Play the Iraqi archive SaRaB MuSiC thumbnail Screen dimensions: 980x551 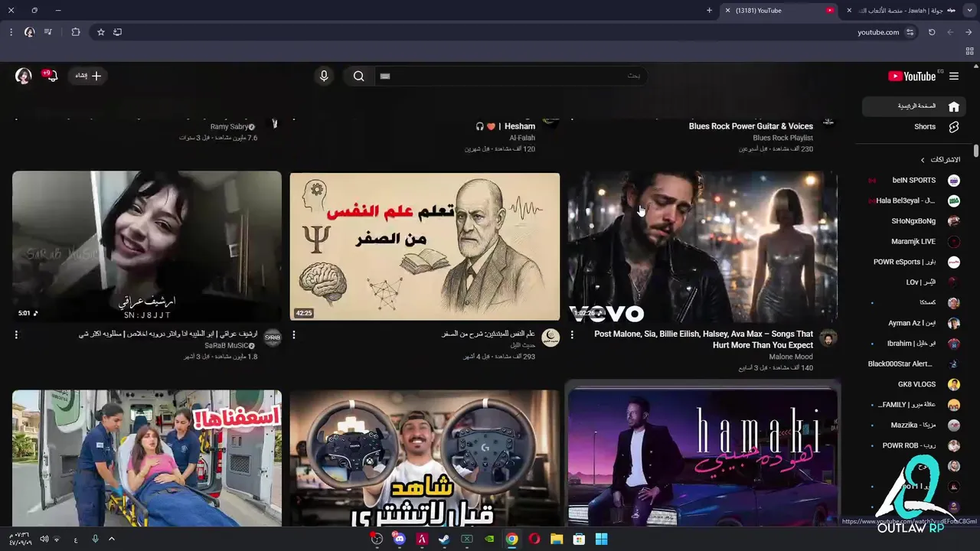click(x=147, y=246)
